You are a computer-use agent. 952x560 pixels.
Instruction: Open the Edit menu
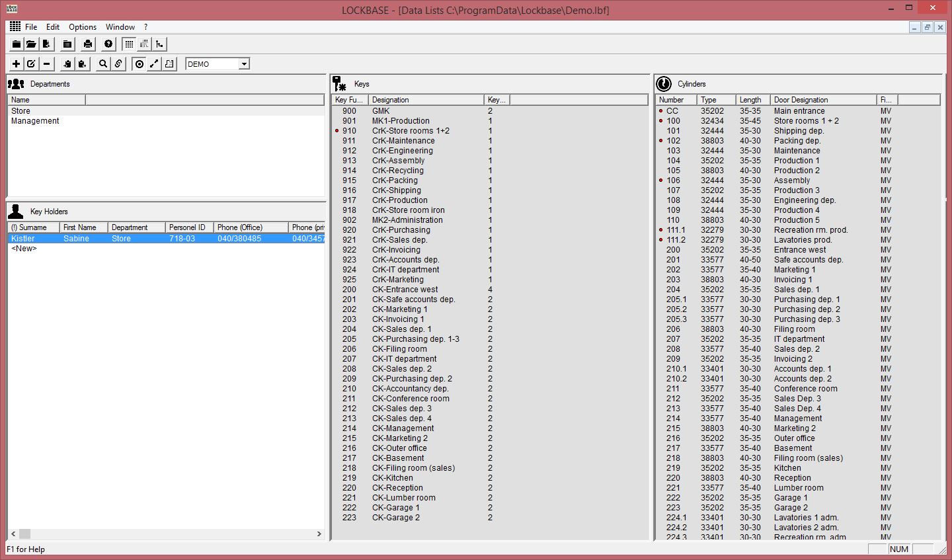point(53,27)
